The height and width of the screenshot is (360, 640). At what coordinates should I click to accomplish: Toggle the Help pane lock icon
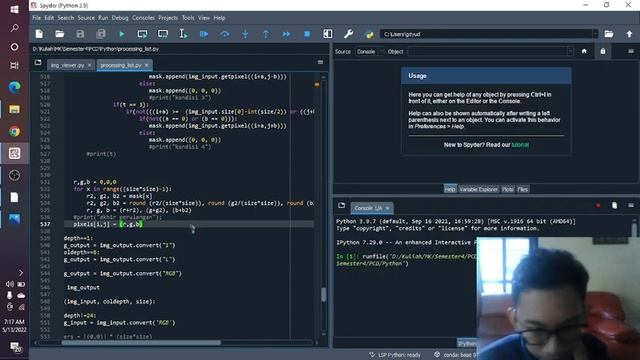click(x=603, y=51)
